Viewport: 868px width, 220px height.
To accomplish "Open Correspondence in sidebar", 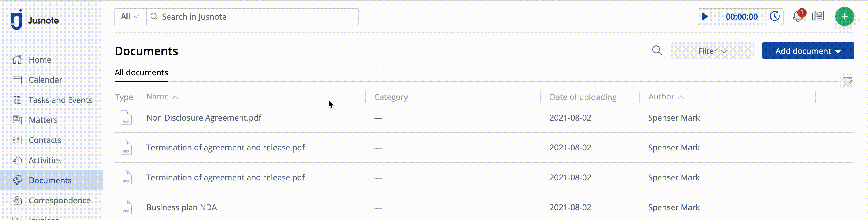I will 59,200.
